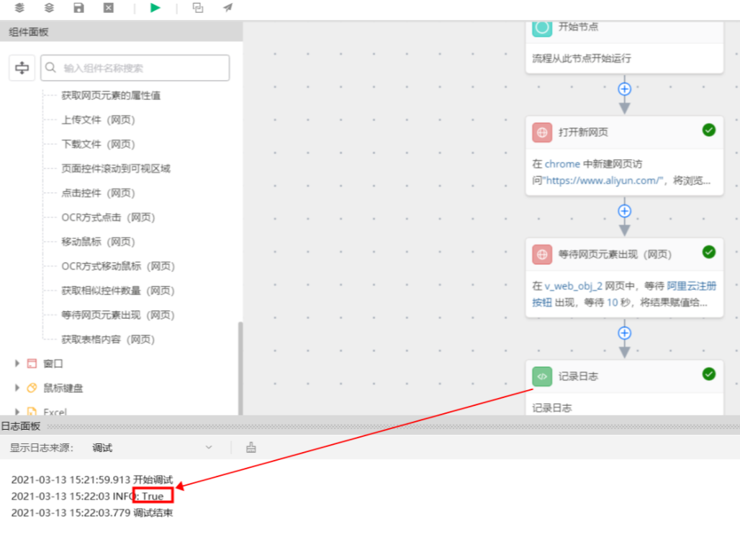Click the 组件面板 panel header
The width and height of the screenshot is (740, 560).
121,32
